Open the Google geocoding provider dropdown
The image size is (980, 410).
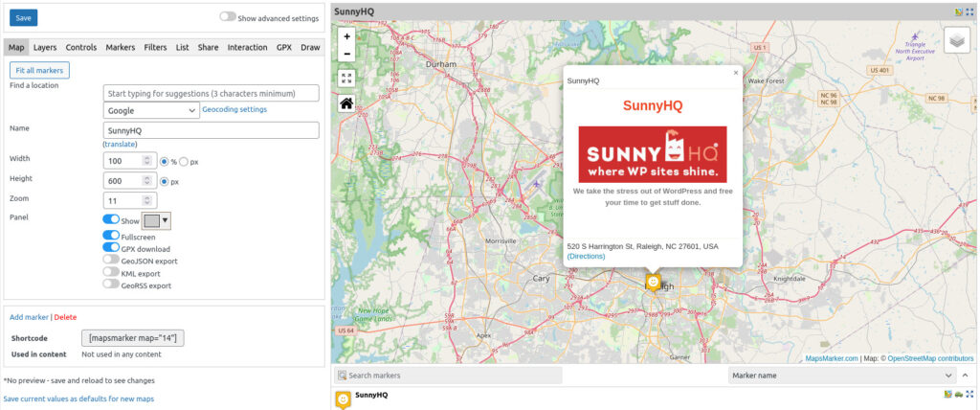coord(151,111)
